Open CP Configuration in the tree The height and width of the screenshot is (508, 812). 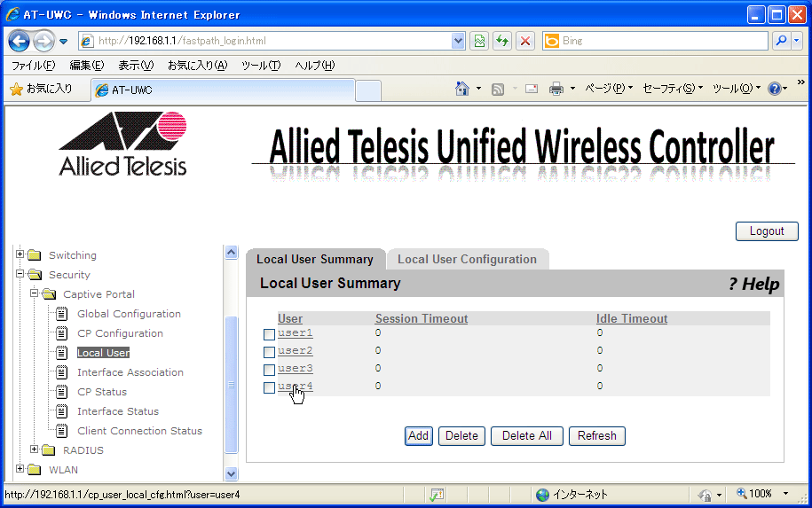click(120, 333)
